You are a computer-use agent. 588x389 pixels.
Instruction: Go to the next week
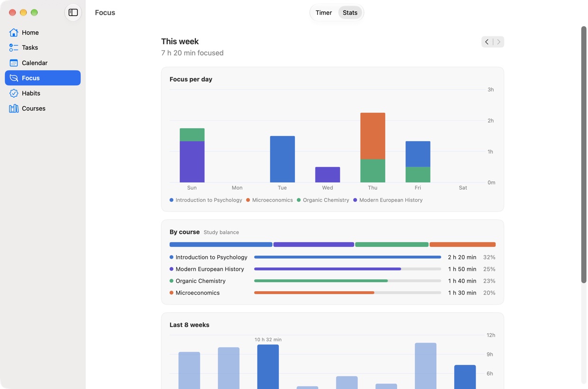[x=498, y=42]
